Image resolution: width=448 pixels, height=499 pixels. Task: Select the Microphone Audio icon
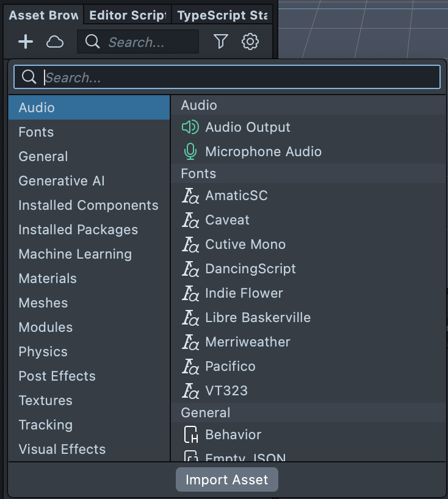[190, 151]
